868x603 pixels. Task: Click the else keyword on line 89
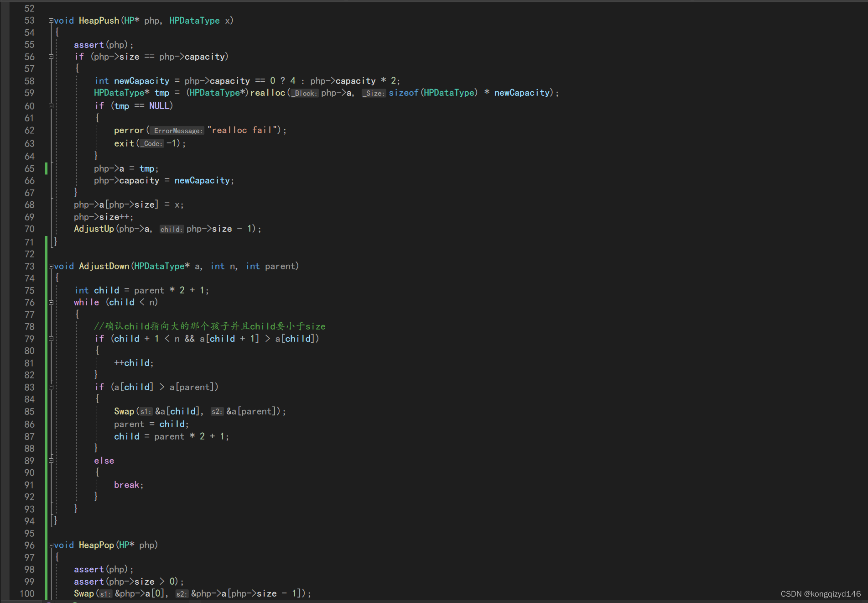(104, 461)
